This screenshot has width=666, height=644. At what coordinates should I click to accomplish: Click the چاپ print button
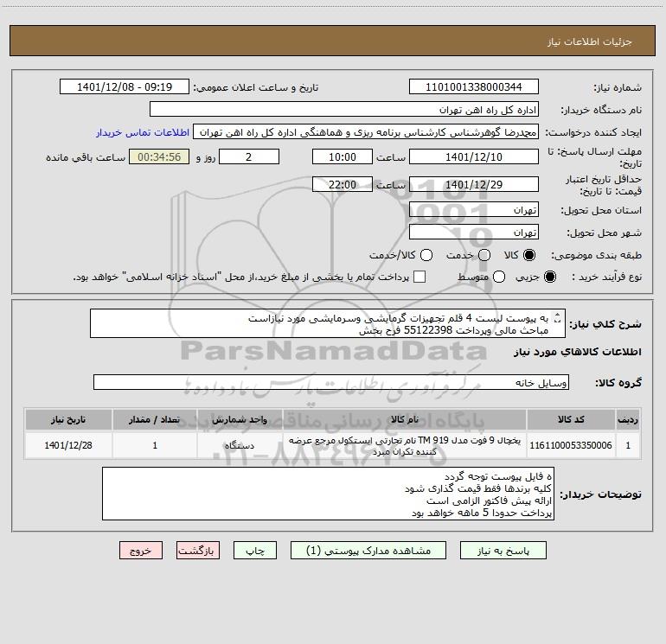255,551
